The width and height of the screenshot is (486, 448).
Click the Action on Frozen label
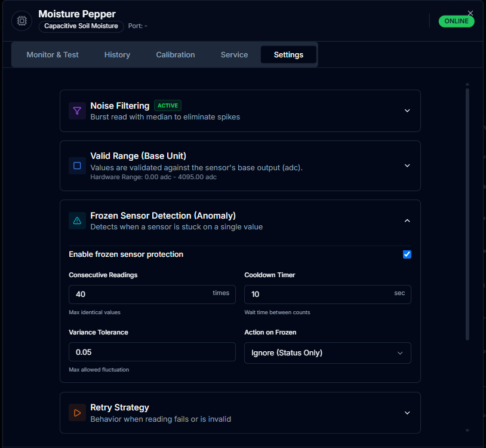[x=270, y=332]
